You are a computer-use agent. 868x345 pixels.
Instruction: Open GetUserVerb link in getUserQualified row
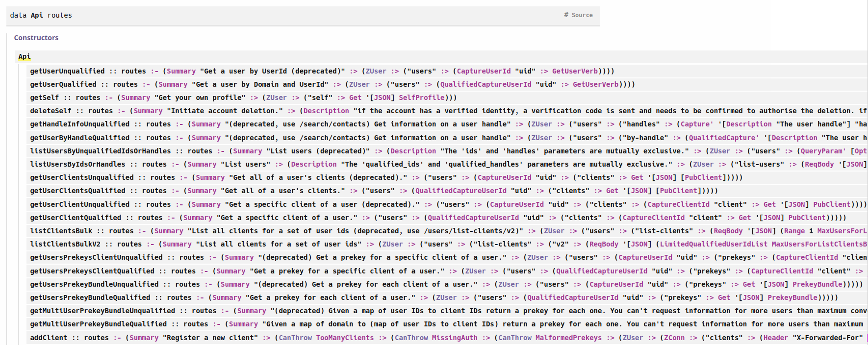pyautogui.click(x=596, y=84)
